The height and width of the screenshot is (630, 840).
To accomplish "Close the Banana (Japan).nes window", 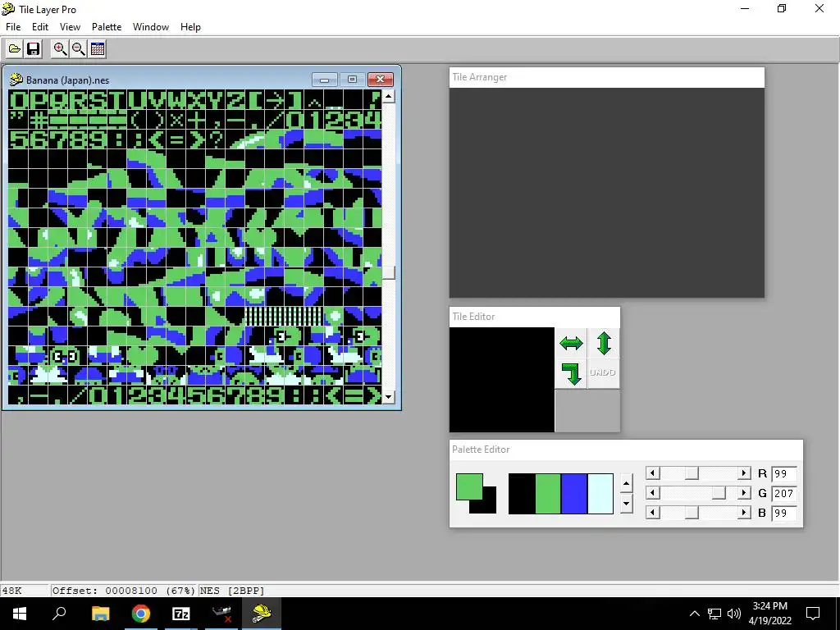I will 381,80.
